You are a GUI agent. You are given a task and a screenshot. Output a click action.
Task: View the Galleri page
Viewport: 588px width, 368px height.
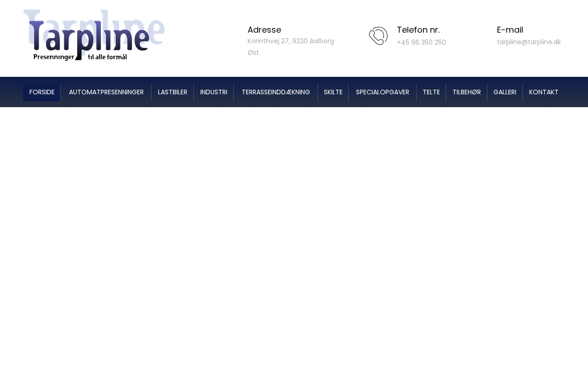[x=505, y=92]
